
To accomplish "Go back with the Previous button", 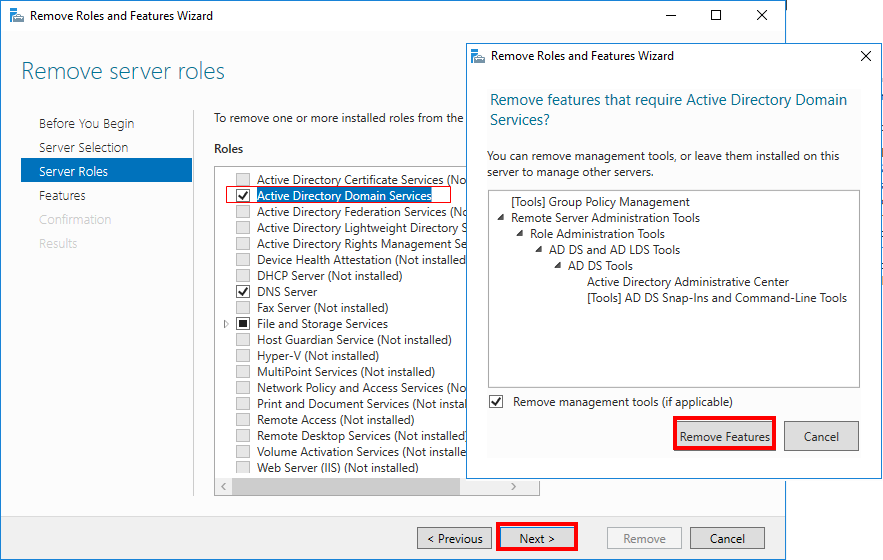I will tap(454, 539).
